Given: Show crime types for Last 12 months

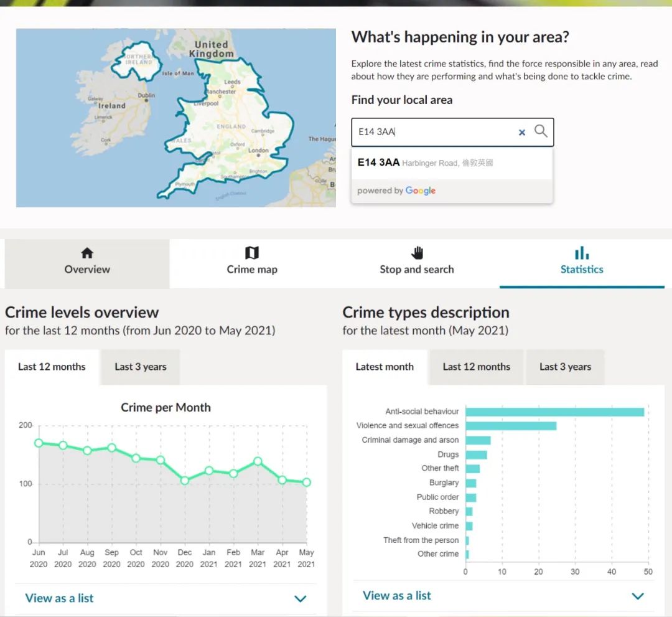Looking at the screenshot, I should (x=476, y=367).
